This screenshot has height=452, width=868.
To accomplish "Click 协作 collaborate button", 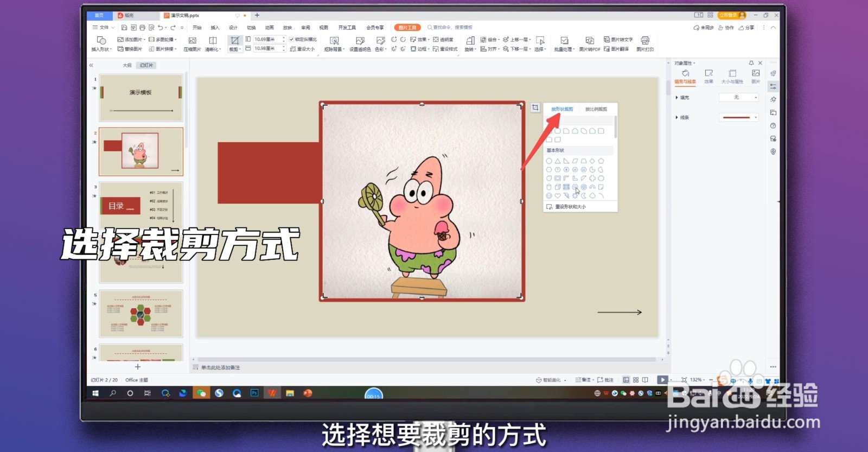I will point(726,28).
